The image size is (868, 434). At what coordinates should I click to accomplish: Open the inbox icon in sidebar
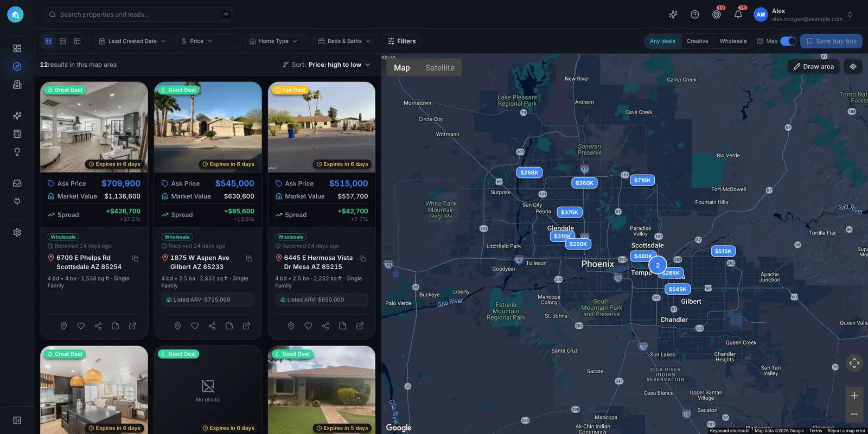(x=17, y=183)
